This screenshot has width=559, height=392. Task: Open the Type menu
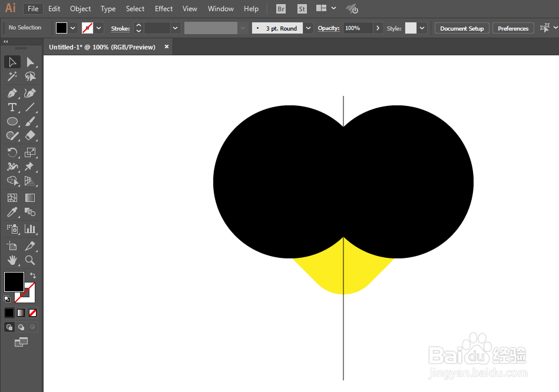pyautogui.click(x=108, y=9)
